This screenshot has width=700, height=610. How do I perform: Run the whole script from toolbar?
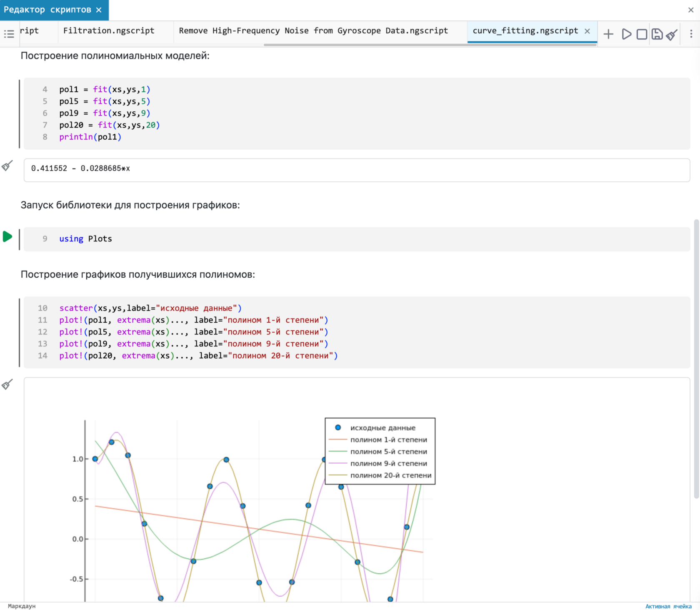tap(626, 34)
